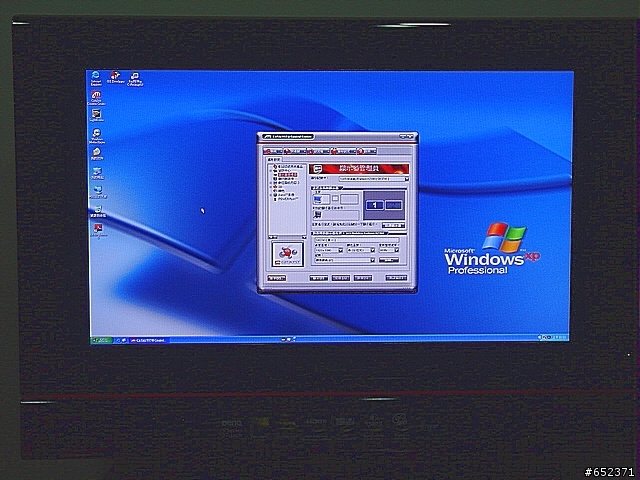Click the OK button in Catalyst dialog
Image resolution: width=640 pixels, height=480 pixels.
pos(319,278)
